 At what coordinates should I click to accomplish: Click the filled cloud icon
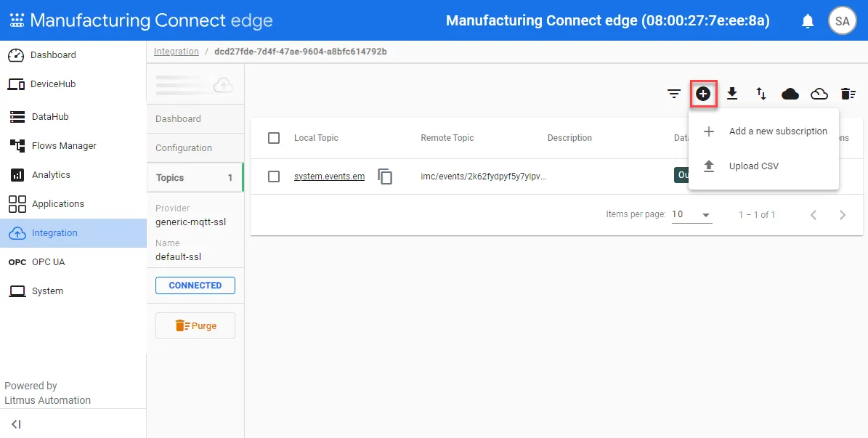click(x=790, y=94)
